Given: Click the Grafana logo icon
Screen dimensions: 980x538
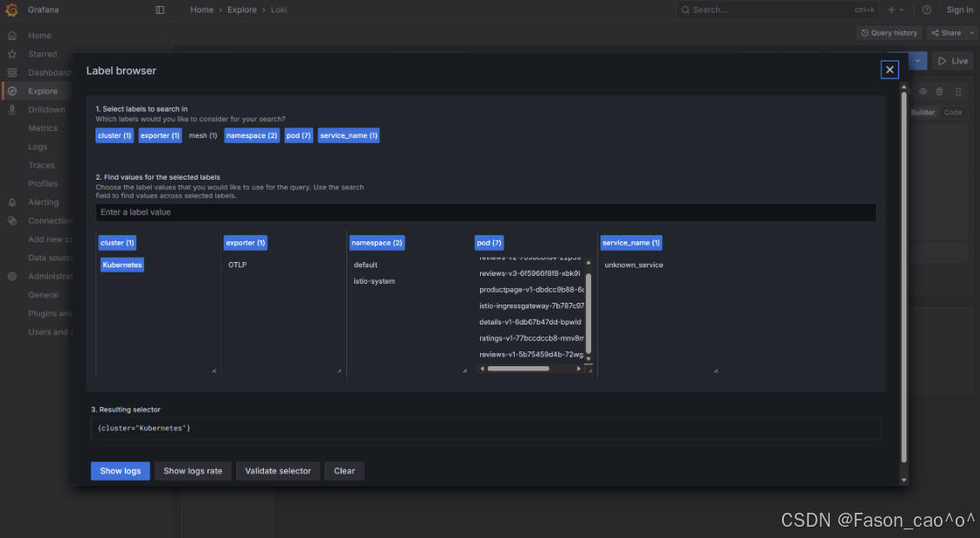Looking at the screenshot, I should pyautogui.click(x=11, y=10).
